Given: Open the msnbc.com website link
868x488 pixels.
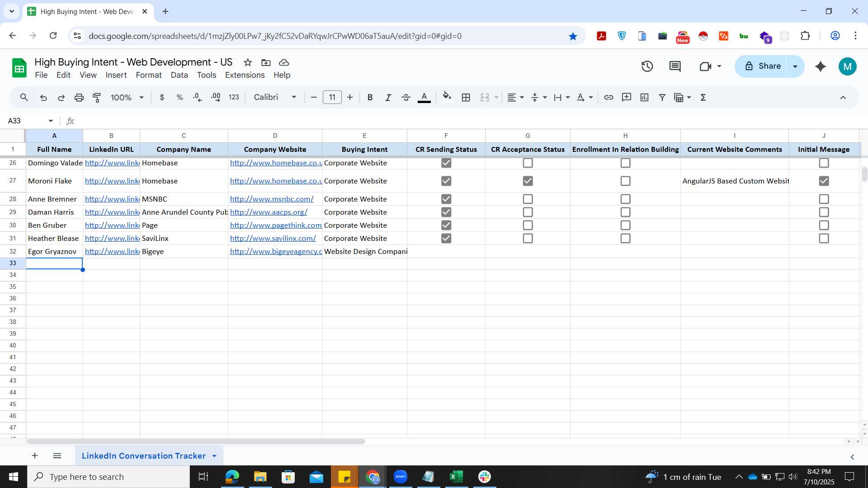Looking at the screenshot, I should (x=272, y=199).
